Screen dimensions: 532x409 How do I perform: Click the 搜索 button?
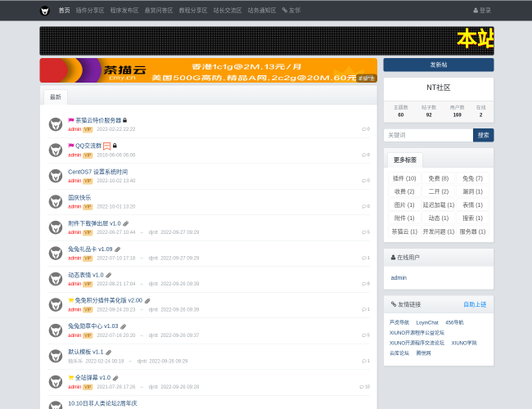(483, 135)
